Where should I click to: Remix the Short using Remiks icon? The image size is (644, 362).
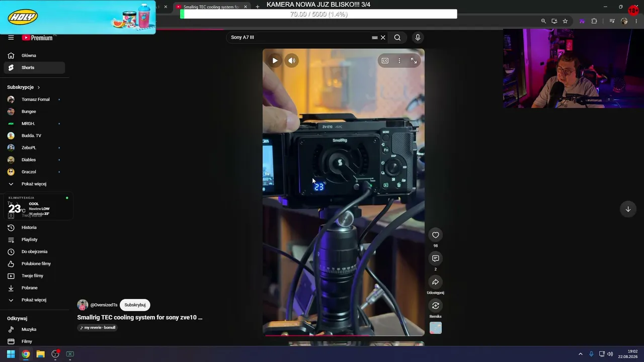[x=436, y=306]
